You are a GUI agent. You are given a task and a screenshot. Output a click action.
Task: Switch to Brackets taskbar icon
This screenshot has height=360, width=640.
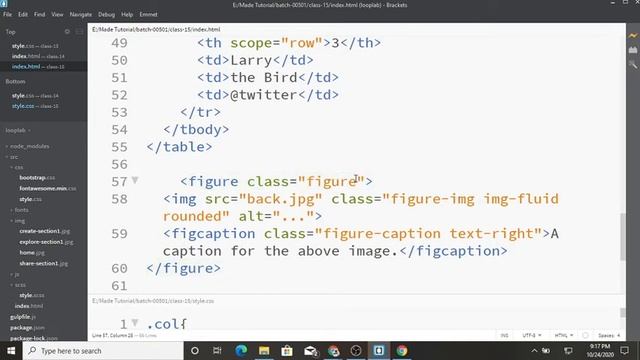[379, 351]
